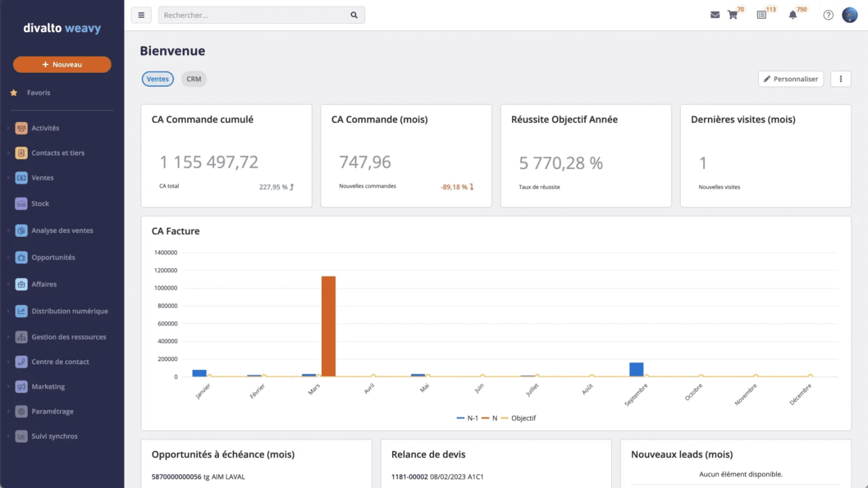Click the CA Facture chart title
Viewport: 868px width, 488px height.
(x=175, y=231)
